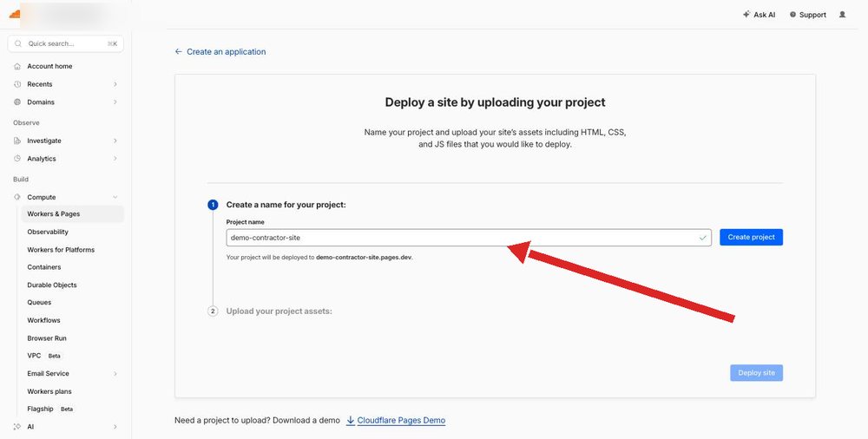Click the demo-contractor-site.pages.dev text
868x439 pixels.
(x=365, y=258)
